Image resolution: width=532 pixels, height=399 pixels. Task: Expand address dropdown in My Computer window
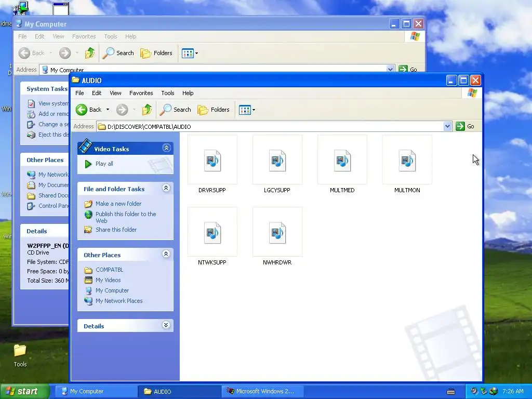[390, 69]
